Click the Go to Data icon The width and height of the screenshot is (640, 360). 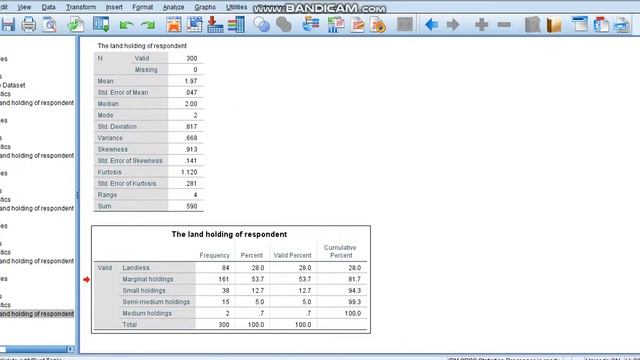pos(173,24)
